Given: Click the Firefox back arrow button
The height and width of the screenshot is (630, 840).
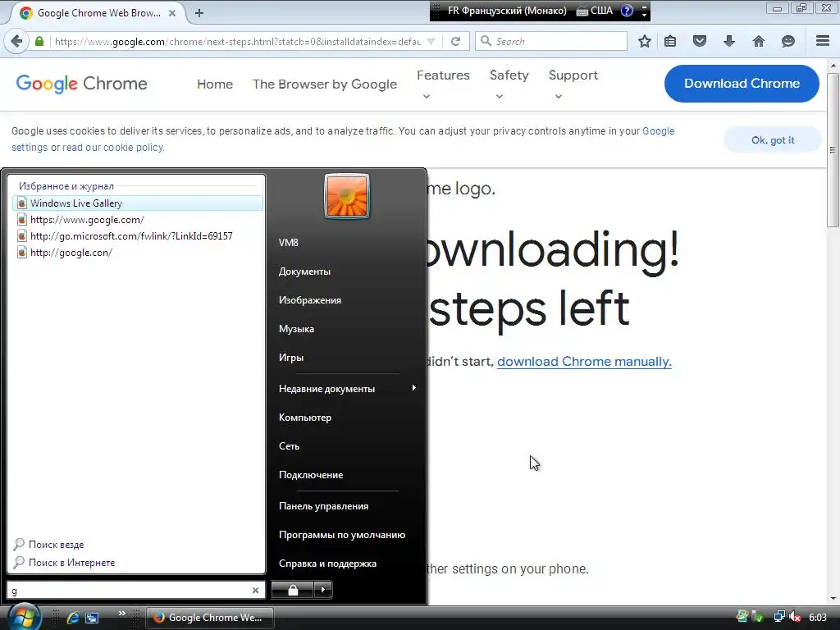Looking at the screenshot, I should pyautogui.click(x=16, y=41).
